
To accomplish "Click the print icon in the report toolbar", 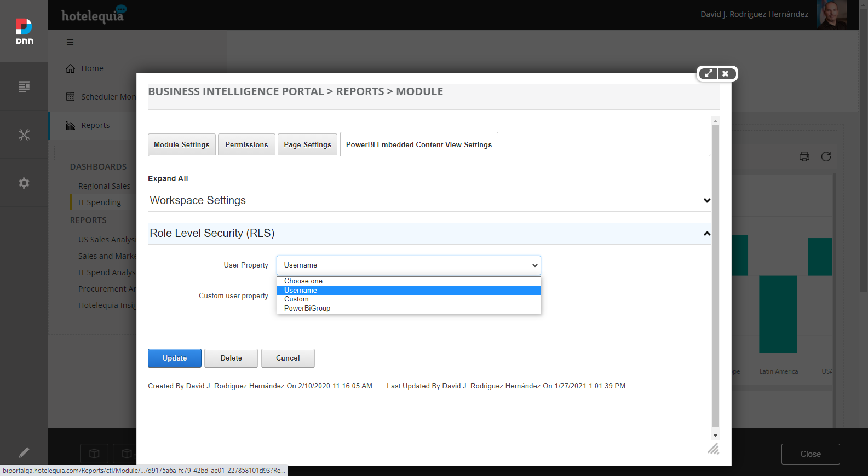I will point(804,156).
